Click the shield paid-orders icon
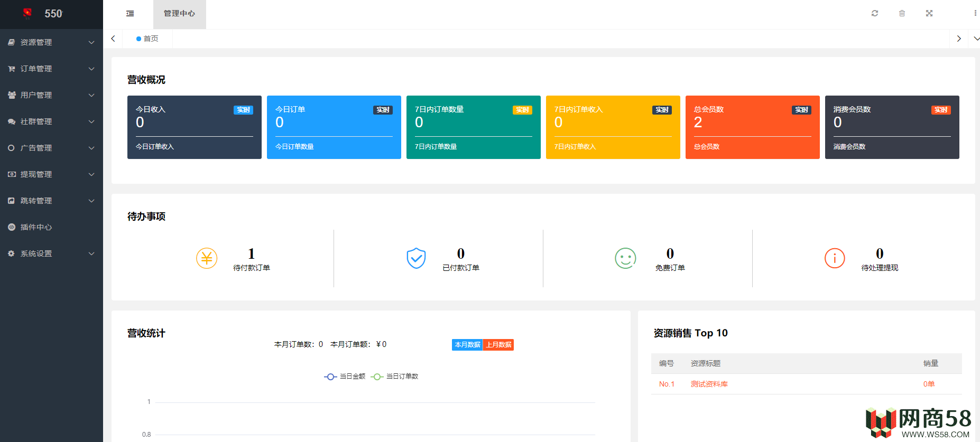The width and height of the screenshot is (980, 442). pos(416,258)
